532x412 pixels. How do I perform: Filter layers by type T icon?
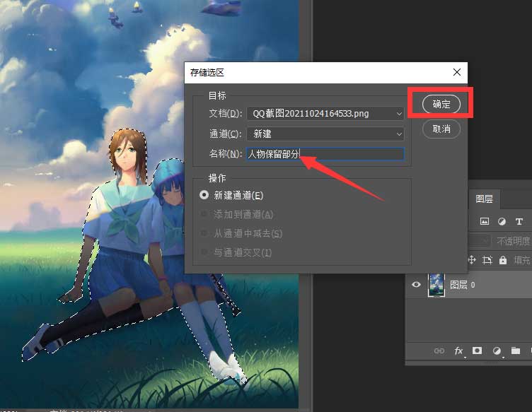[519, 222]
